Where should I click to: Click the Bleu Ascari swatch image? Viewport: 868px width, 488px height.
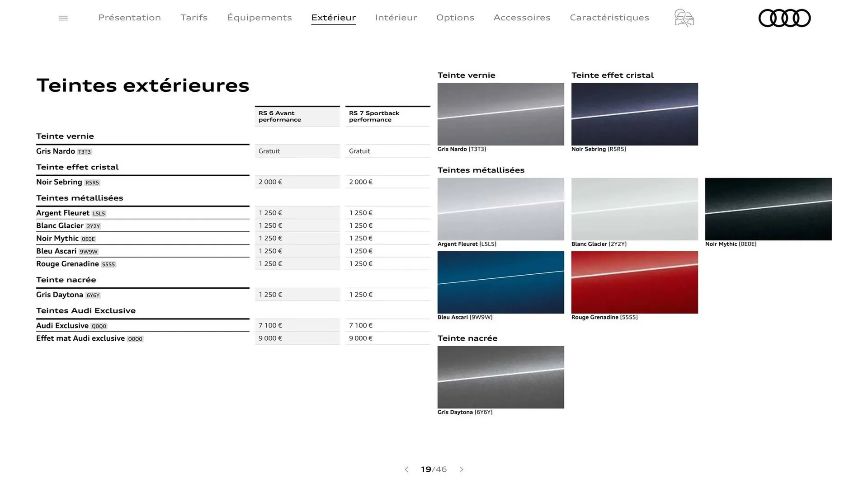click(500, 282)
